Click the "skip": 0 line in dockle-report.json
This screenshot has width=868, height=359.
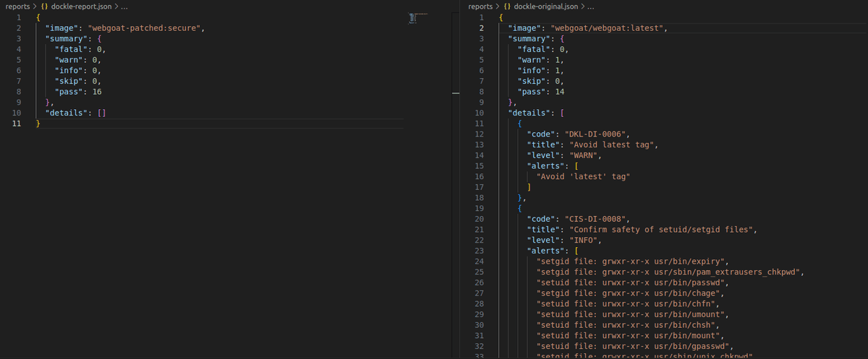[x=78, y=82]
